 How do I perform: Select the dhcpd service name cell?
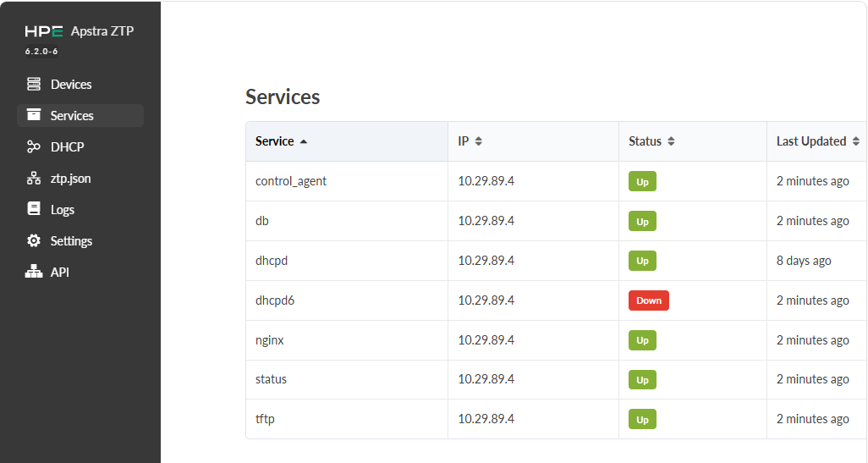click(x=347, y=261)
